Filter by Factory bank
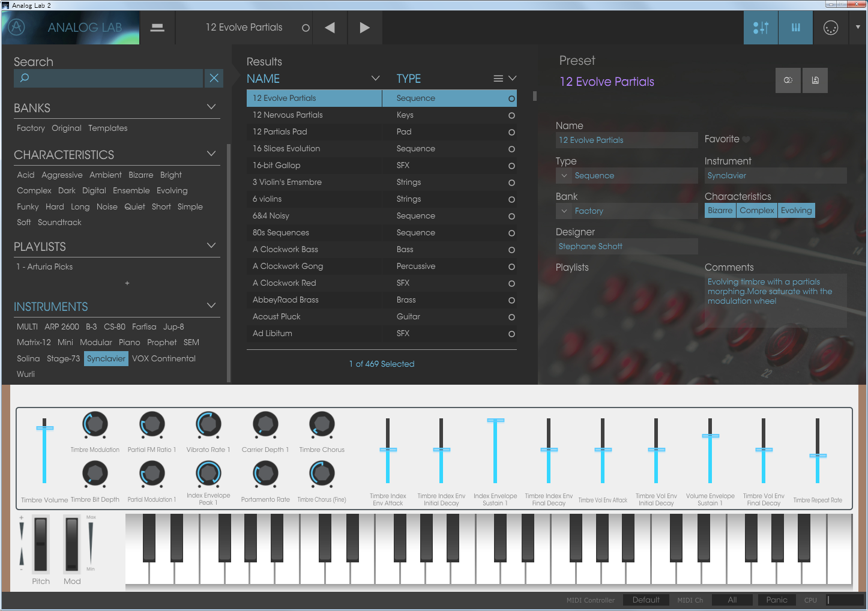Viewport: 868px width, 611px height. [x=31, y=128]
